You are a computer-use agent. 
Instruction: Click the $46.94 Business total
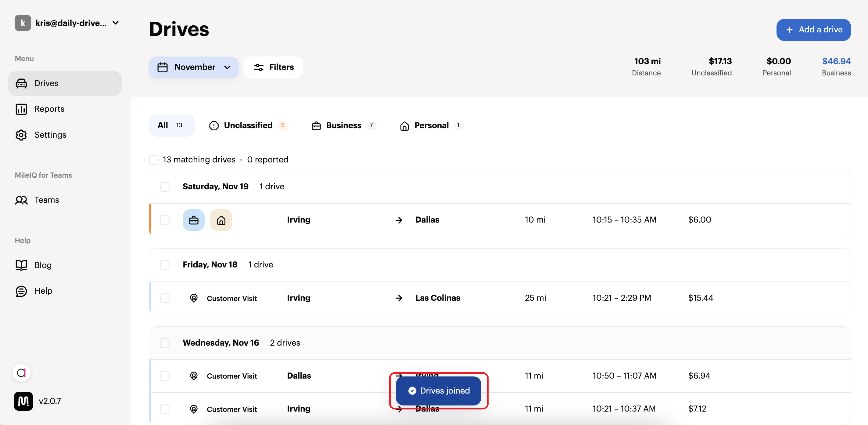[836, 61]
